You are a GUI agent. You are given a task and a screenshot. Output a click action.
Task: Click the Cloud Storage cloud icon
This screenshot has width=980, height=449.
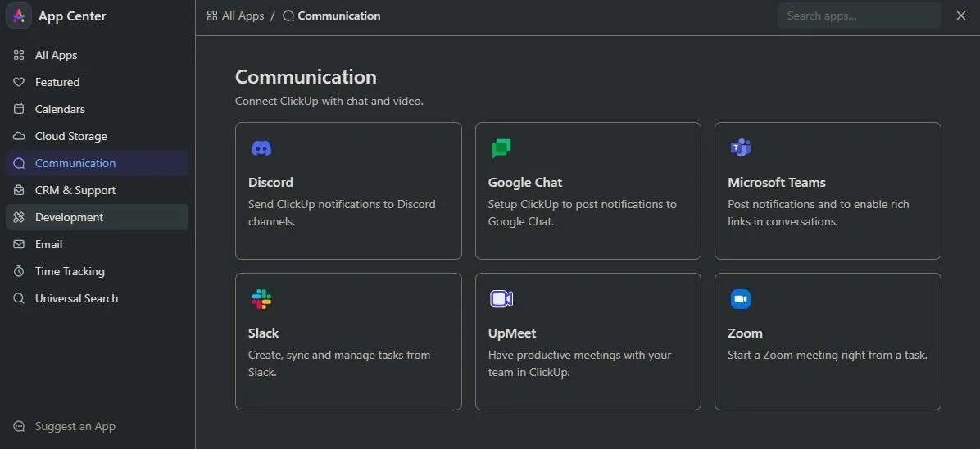pyautogui.click(x=19, y=136)
